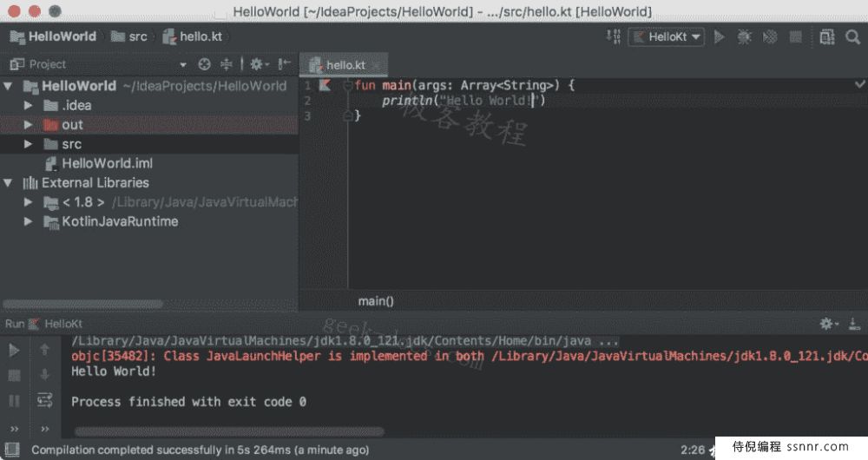Click fold end marker at line 3
The height and width of the screenshot is (460, 868).
click(x=348, y=115)
